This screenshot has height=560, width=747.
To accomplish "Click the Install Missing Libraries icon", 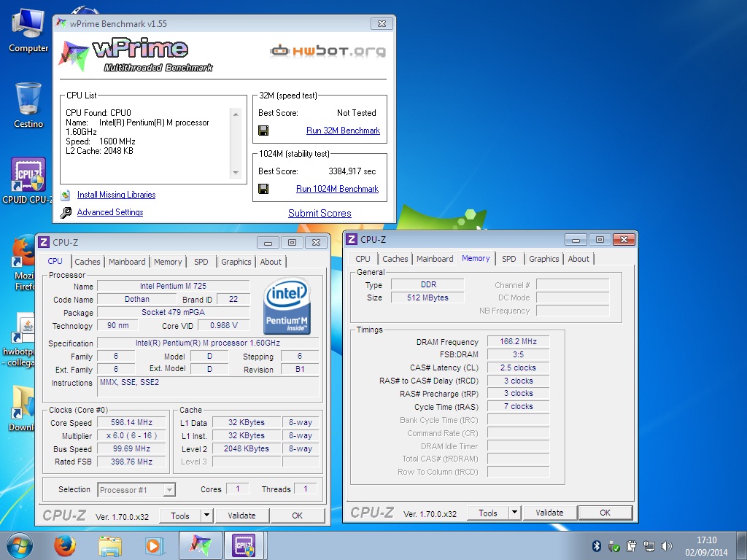I will coord(66,195).
